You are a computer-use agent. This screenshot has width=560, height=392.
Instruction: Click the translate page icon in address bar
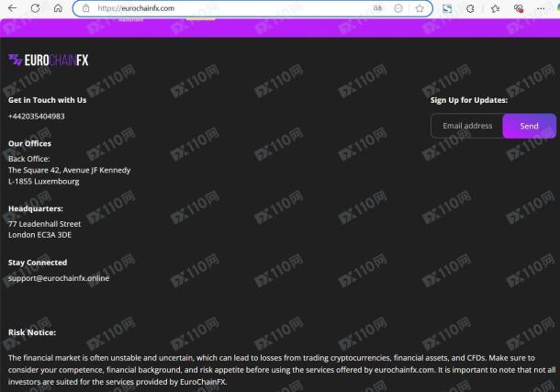point(377,8)
